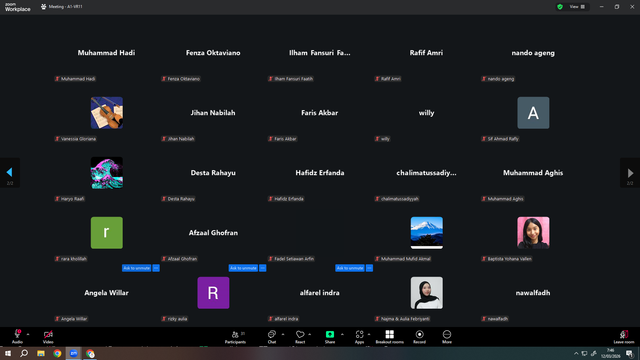The width and height of the screenshot is (640, 360).
Task: Click the Muhammad Hadi participant name
Action: click(x=106, y=53)
